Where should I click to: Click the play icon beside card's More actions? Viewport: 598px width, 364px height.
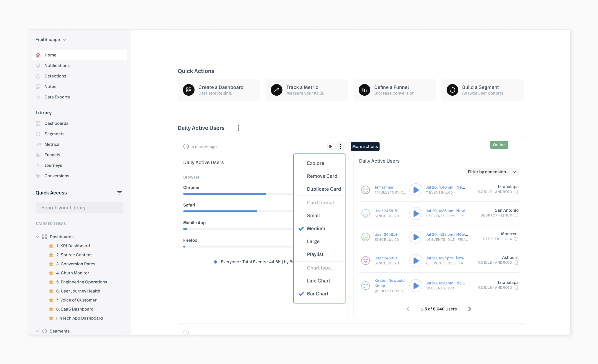point(330,146)
